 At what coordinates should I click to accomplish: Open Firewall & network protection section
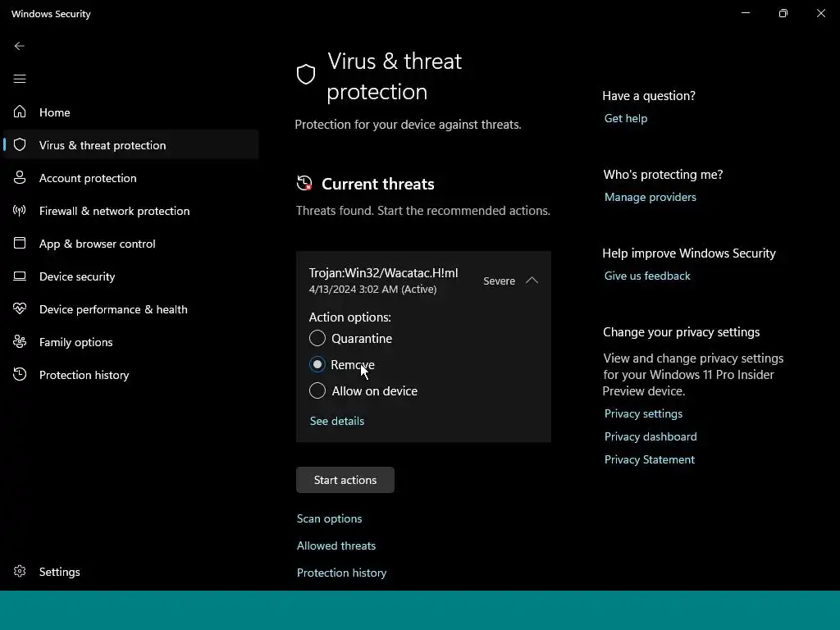click(x=131, y=211)
